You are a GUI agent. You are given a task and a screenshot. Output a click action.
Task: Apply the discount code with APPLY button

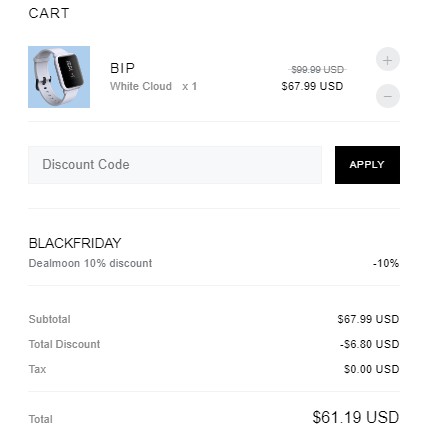click(367, 165)
